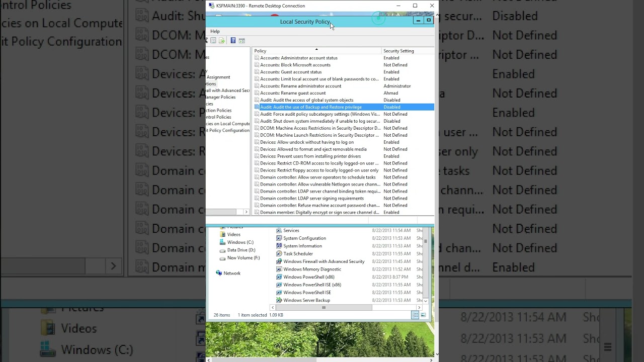Sort by the Policy column header
Screen dimensions: 644x362
316,51
